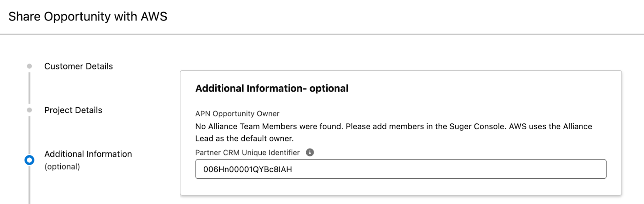Click the "(optional)" text under Additional Information
The width and height of the screenshot is (644, 204).
pos(62,167)
